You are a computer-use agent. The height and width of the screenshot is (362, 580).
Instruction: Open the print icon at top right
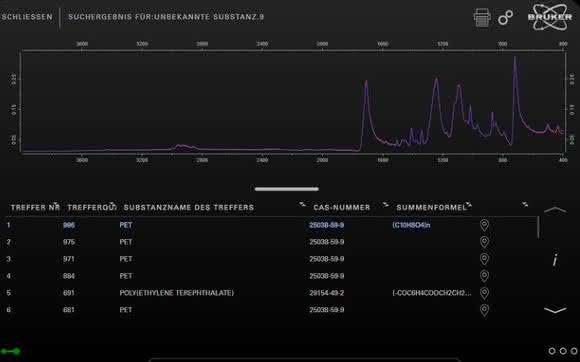pos(482,17)
